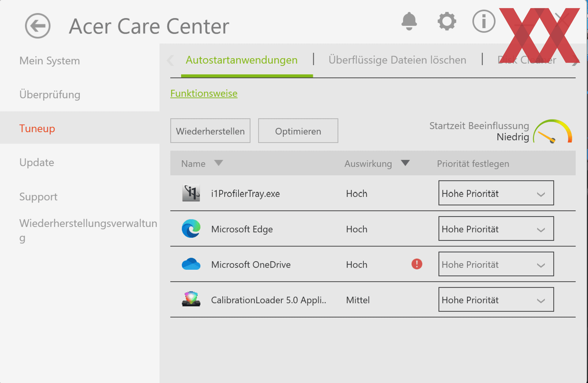
Task: Open priority dropdown for Microsoft Edge
Action: 496,229
